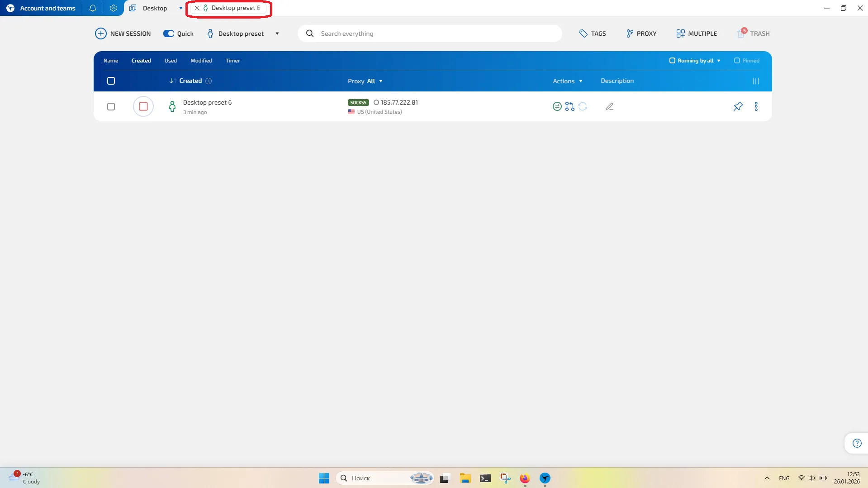
Task: Tick the Desktop preset 6 row checkbox
Action: (111, 106)
